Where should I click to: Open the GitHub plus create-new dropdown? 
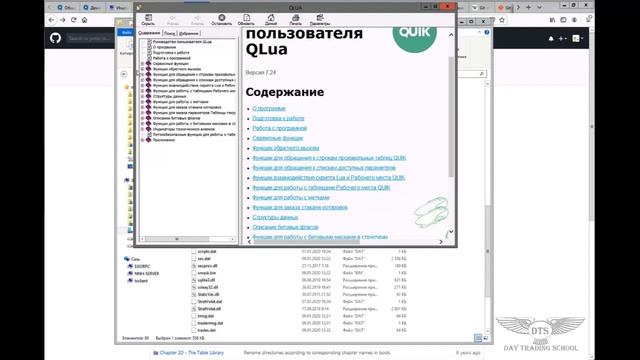562,38
